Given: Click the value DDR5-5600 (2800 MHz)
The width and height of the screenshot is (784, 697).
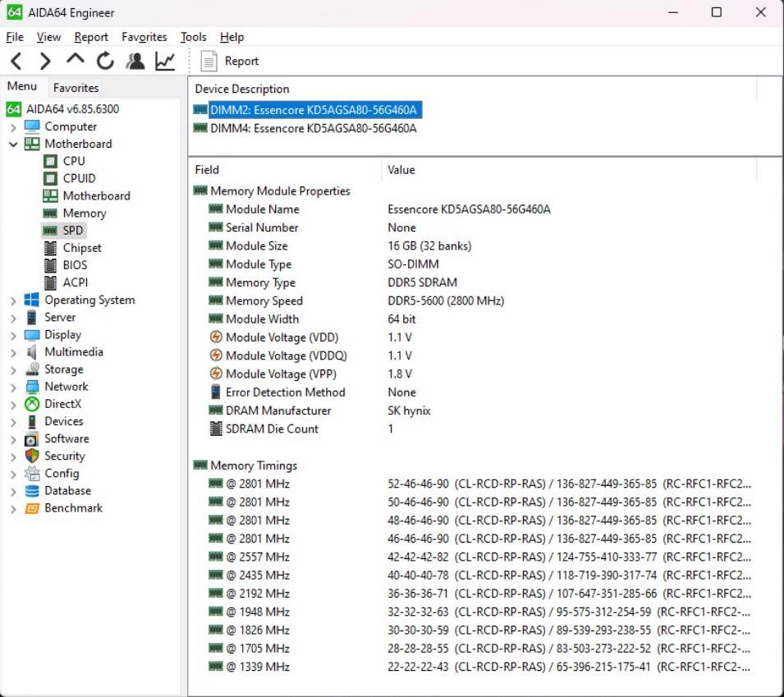Looking at the screenshot, I should tap(446, 301).
